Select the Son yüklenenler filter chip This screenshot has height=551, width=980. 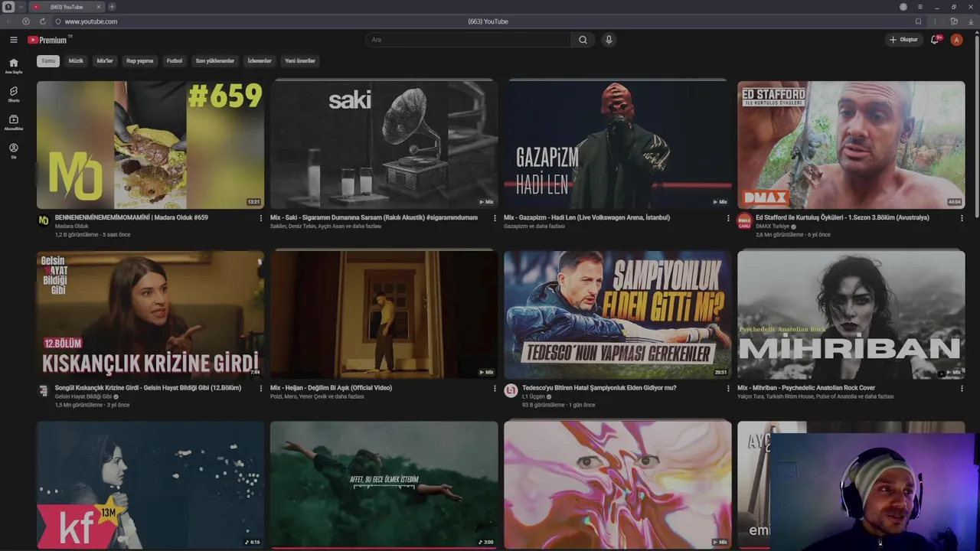point(215,60)
